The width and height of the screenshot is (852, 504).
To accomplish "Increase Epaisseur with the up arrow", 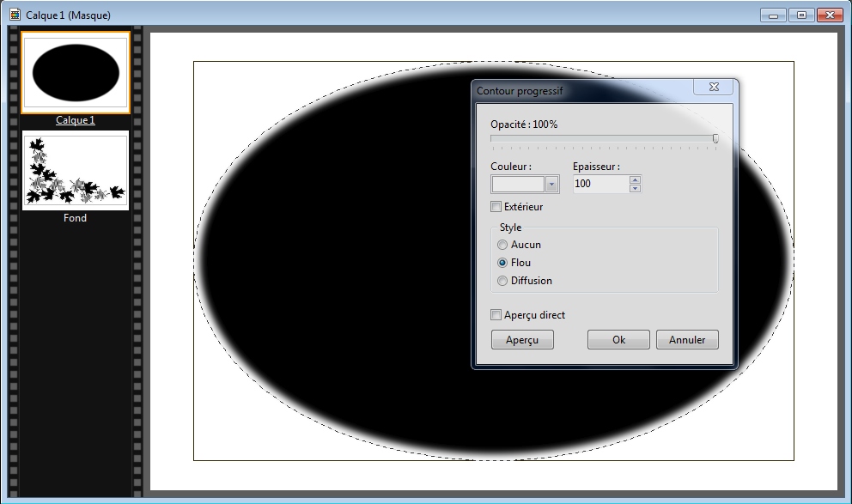I will [636, 179].
